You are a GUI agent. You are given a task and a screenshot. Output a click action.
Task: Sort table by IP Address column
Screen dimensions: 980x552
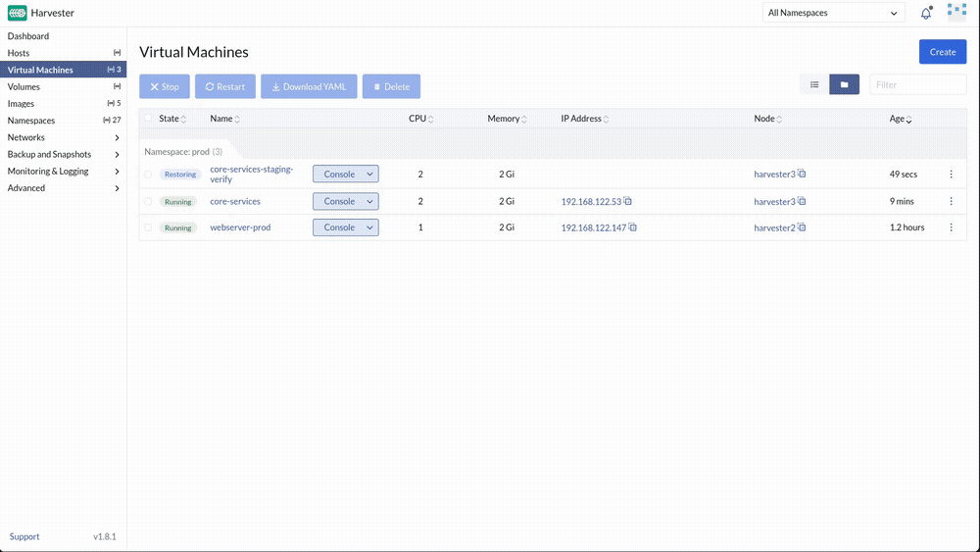tap(584, 119)
